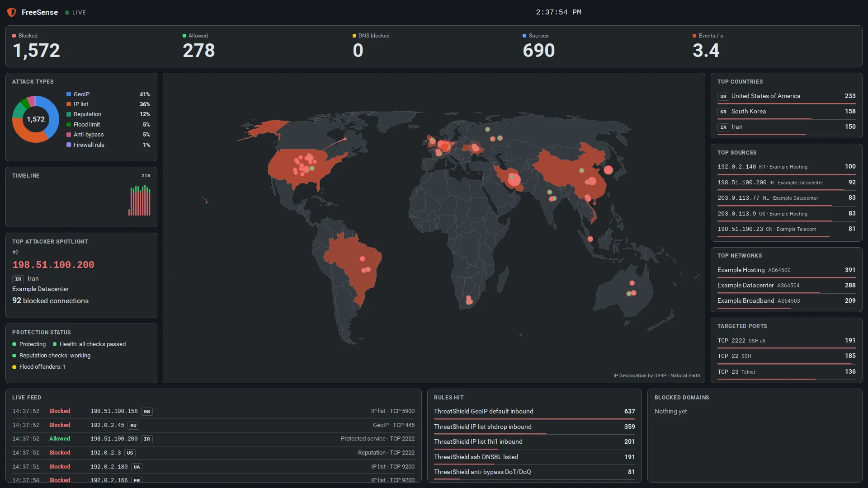This screenshot has width=868, height=488.
Task: Click the UA badge beside 192.0.2.180
Action: tap(137, 467)
